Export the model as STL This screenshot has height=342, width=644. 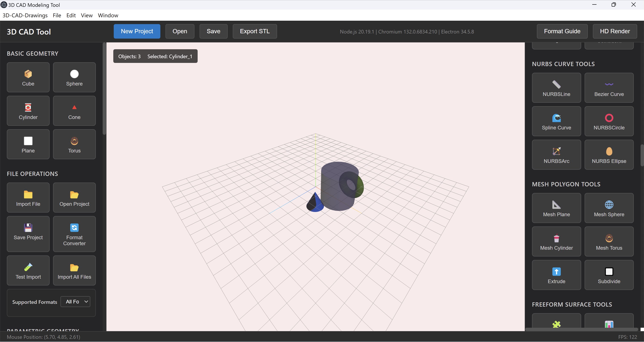pos(254,31)
